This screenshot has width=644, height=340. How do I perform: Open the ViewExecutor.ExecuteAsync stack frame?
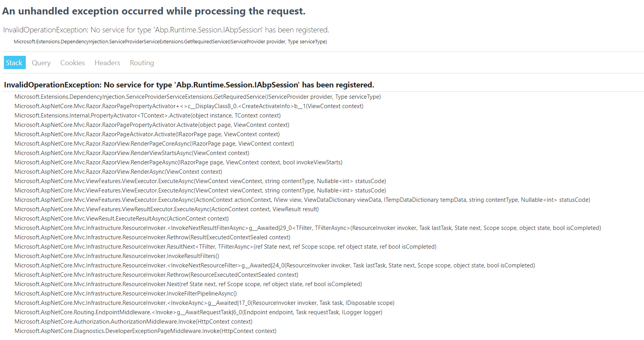200,181
